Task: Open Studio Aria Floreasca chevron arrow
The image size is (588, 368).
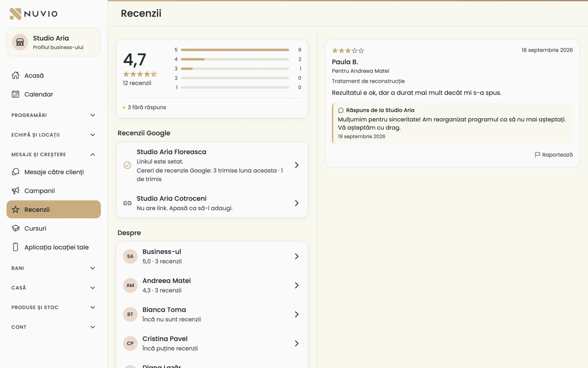Action: [297, 165]
